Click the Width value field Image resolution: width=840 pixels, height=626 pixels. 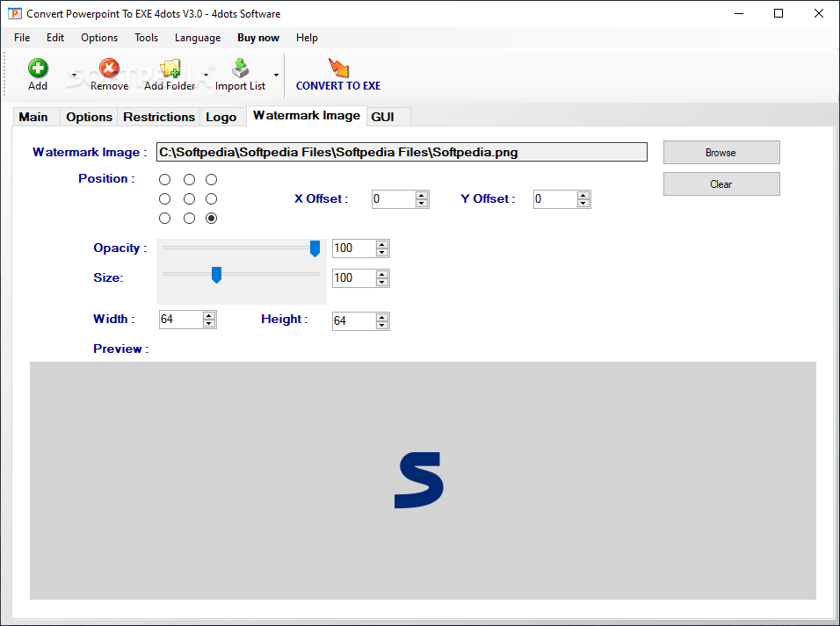tap(181, 320)
